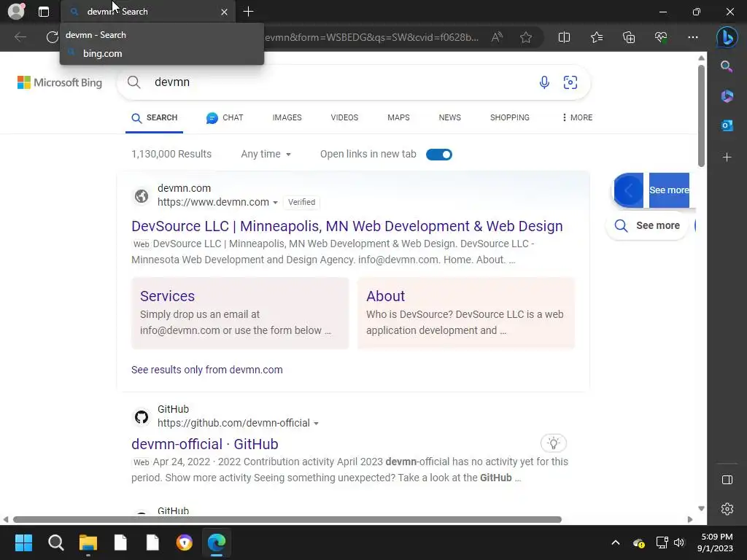Open Windows taskbar search
The image size is (747, 560).
(55, 542)
